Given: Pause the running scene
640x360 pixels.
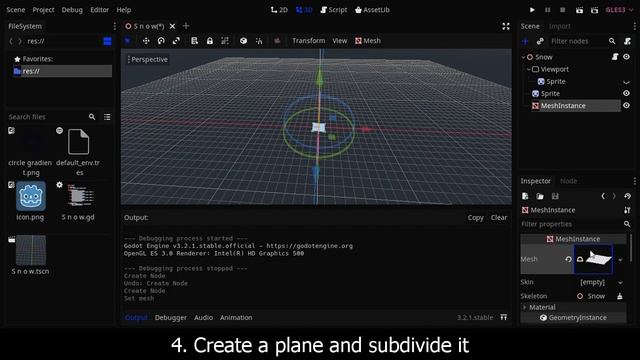Looking at the screenshot, I should click(547, 10).
